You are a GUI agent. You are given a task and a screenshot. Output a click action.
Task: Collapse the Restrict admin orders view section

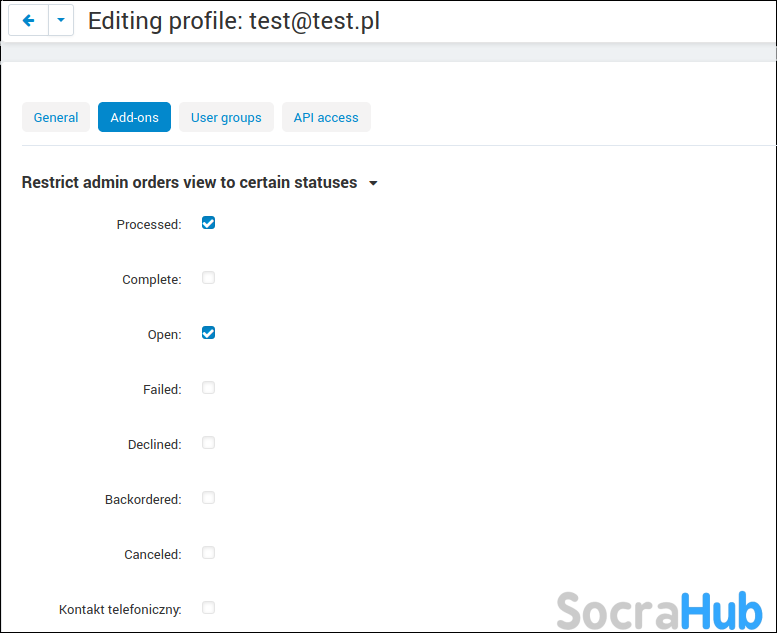(189, 183)
